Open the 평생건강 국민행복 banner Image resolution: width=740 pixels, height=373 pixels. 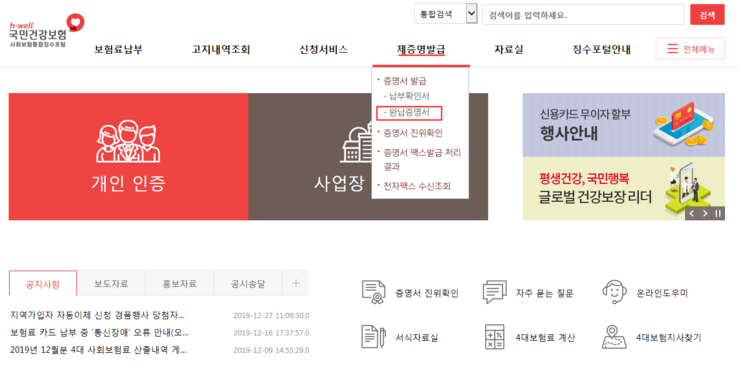(x=623, y=188)
